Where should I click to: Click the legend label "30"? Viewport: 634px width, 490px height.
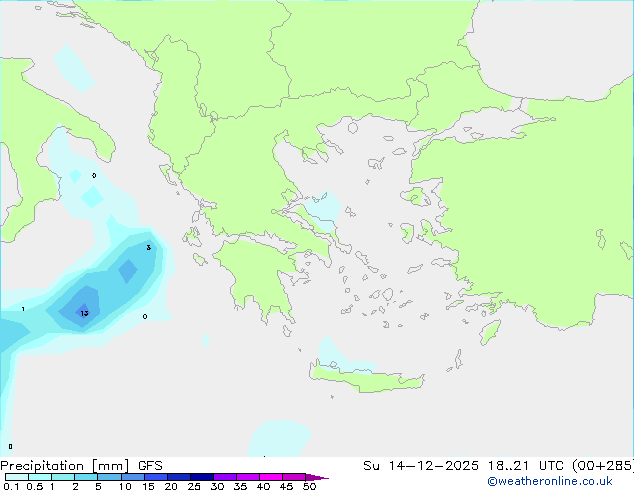click(217, 486)
